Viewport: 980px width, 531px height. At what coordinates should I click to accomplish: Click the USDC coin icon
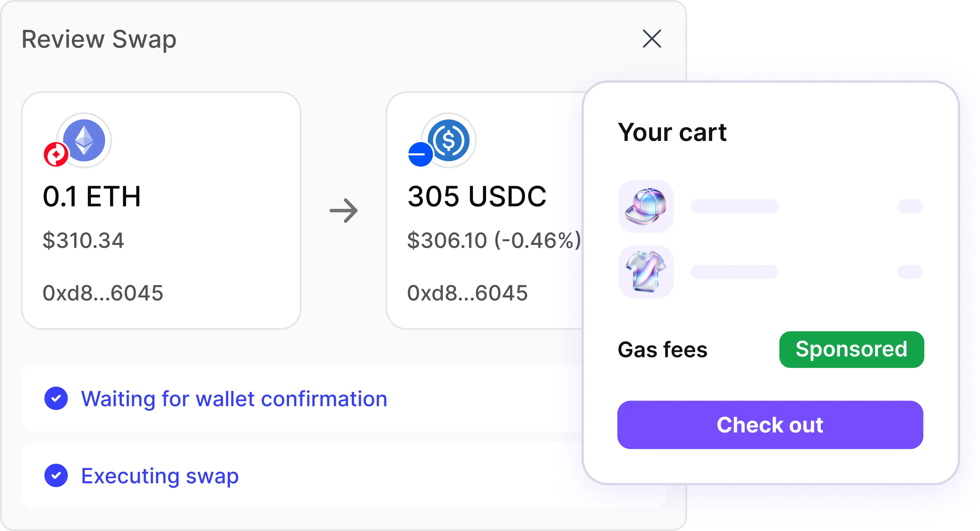(448, 140)
